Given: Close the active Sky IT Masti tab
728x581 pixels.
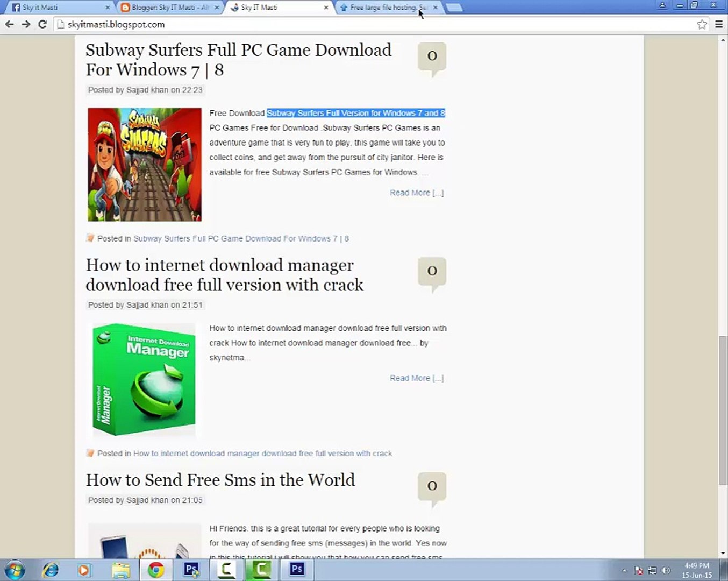Looking at the screenshot, I should [x=326, y=8].
